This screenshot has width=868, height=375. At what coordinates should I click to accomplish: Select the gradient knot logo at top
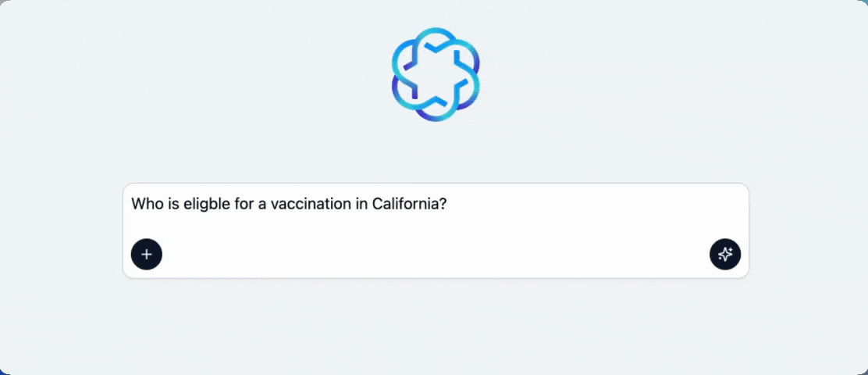[x=436, y=74]
